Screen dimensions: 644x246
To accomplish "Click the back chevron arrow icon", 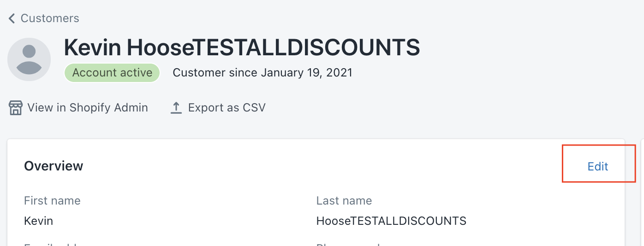I will click(12, 18).
